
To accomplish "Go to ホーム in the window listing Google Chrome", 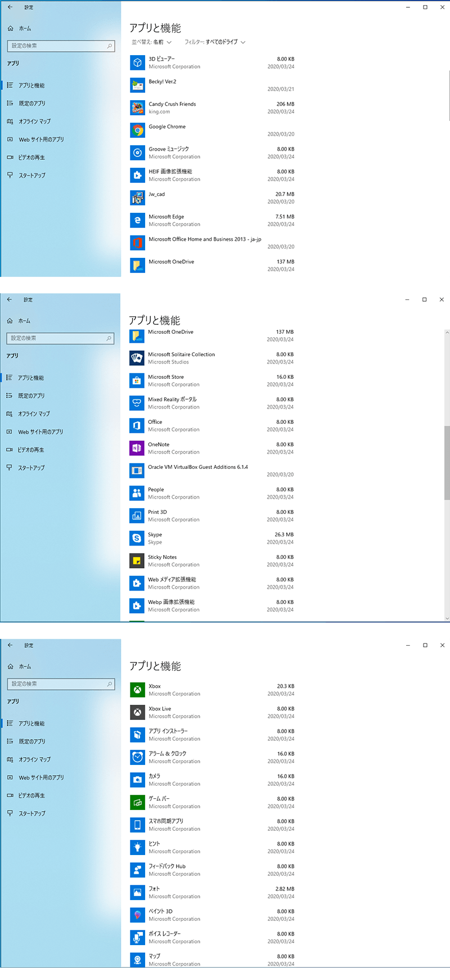I will (x=25, y=28).
